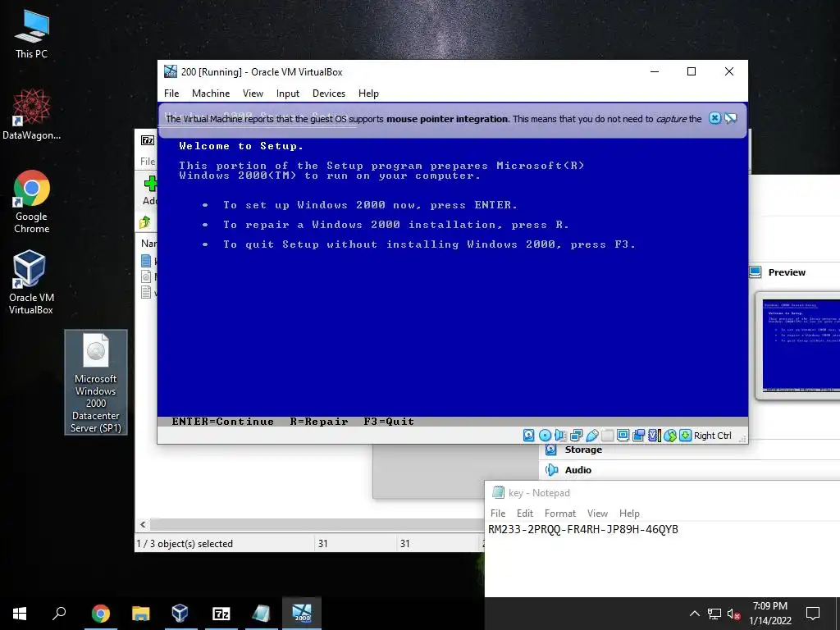Select the disc image file in 7-Zip list
The height and width of the screenshot is (630, 840).
(x=146, y=276)
